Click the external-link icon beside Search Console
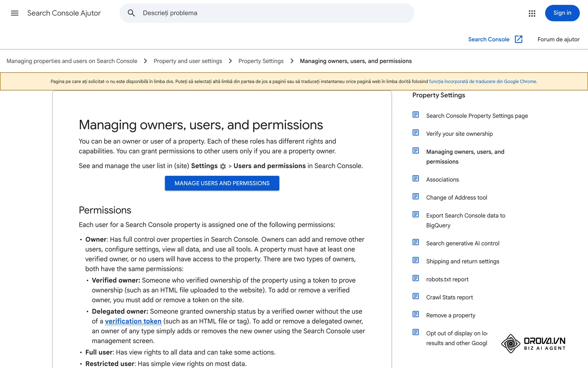588x368 pixels. click(519, 39)
